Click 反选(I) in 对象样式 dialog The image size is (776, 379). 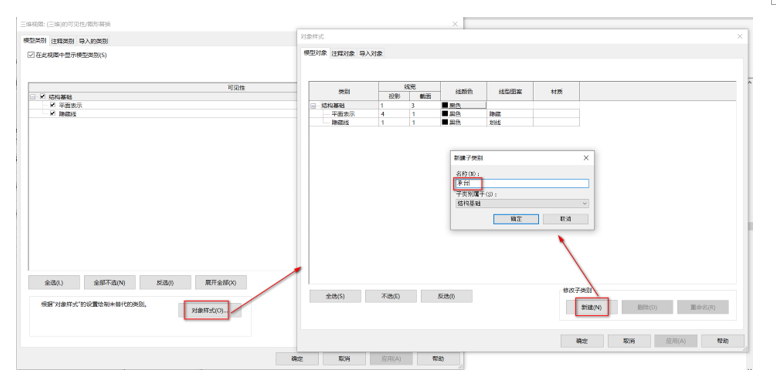coord(446,296)
